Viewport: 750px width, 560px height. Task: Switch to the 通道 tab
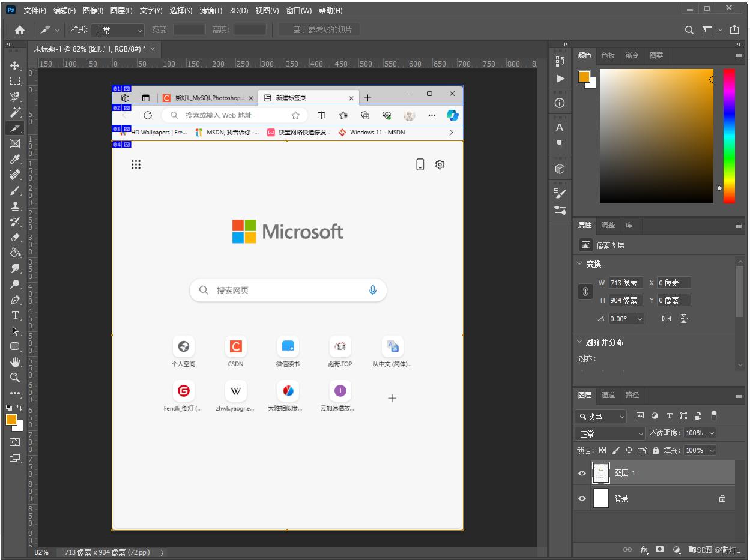point(608,395)
